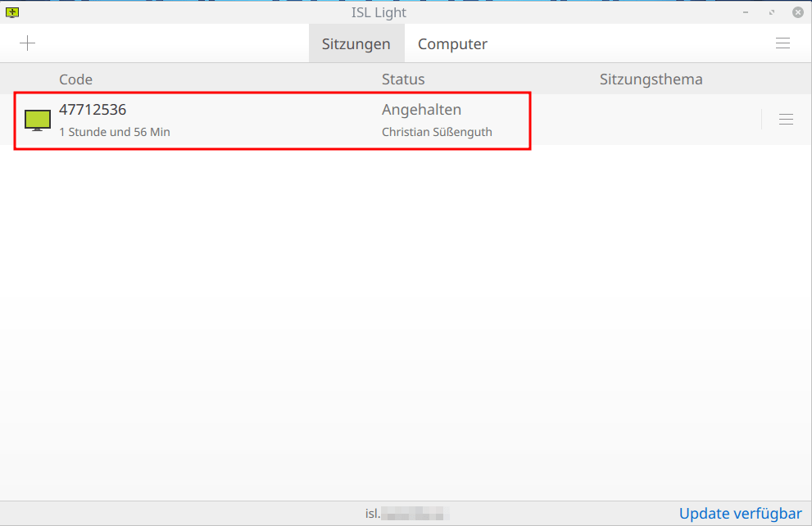Open session 47712536 row options menu
Viewport: 812px width, 526px height.
(786, 119)
